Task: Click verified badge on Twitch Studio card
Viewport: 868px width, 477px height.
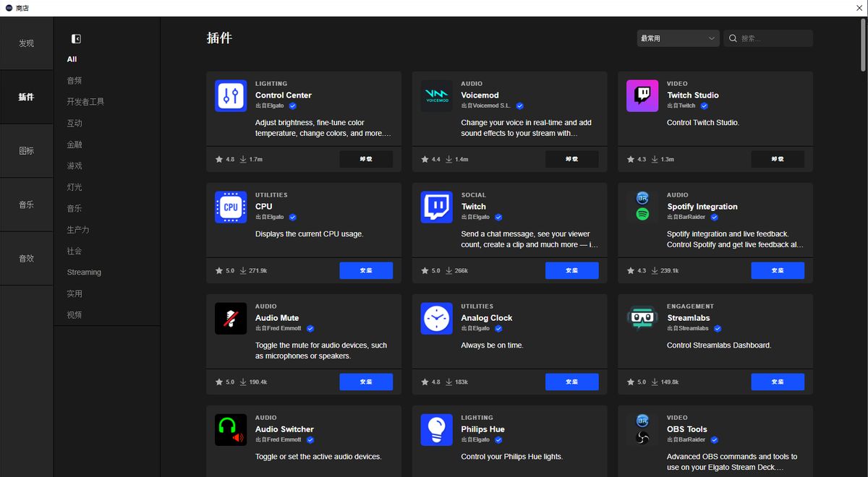Action: [x=704, y=106]
